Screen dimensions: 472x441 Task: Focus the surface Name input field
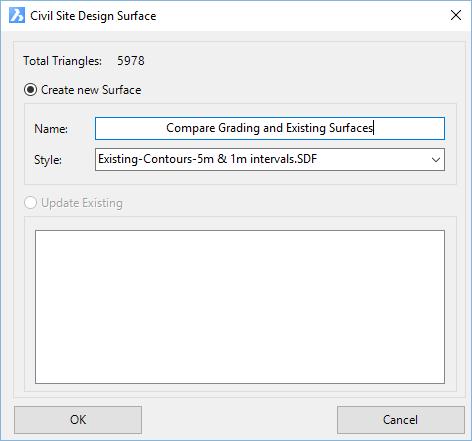270,128
